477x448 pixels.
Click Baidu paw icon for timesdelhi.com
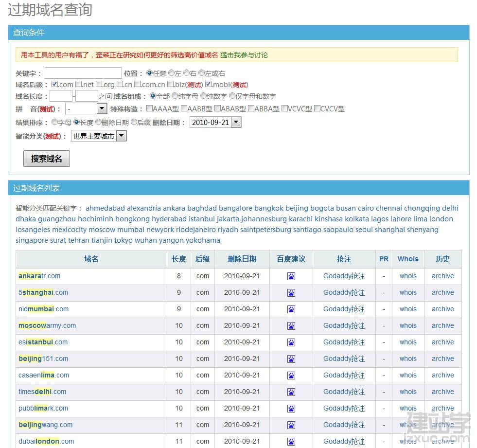(x=291, y=392)
